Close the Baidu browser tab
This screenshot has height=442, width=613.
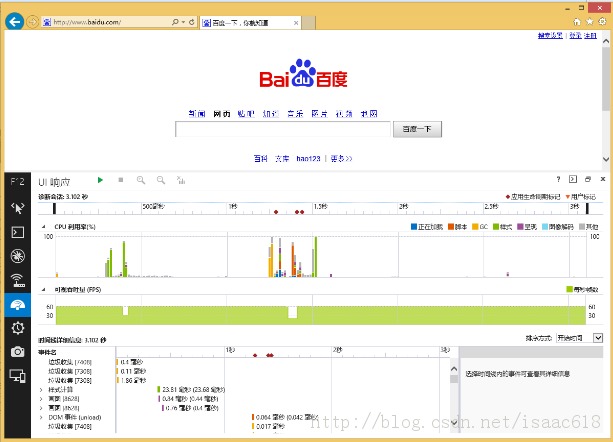coord(296,23)
